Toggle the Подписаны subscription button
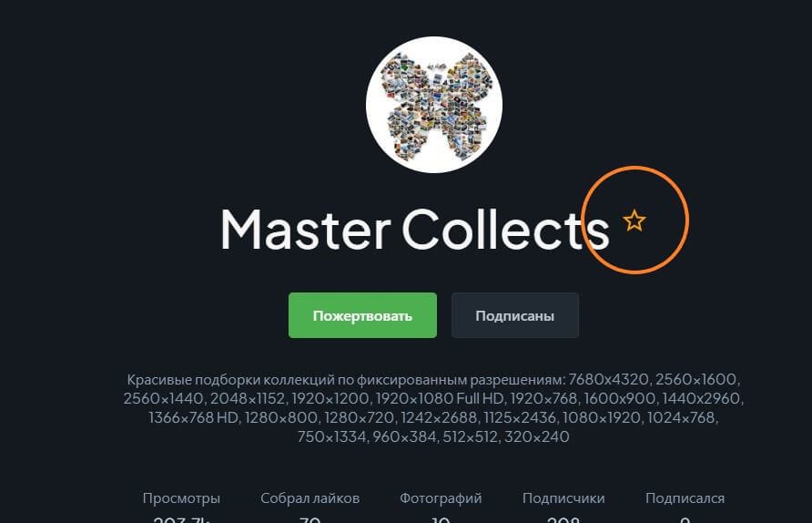The width and height of the screenshot is (812, 523). click(x=515, y=315)
